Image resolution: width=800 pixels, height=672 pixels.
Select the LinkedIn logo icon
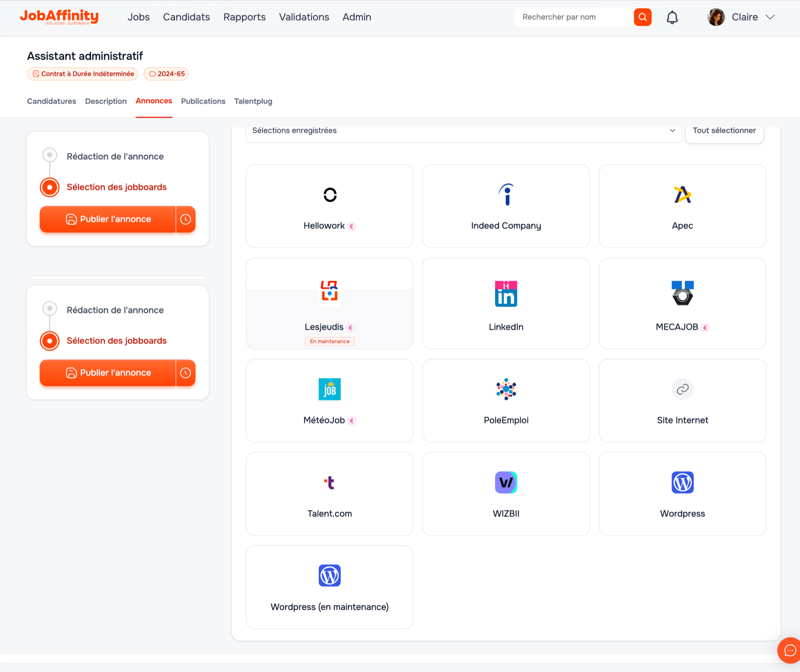click(506, 294)
